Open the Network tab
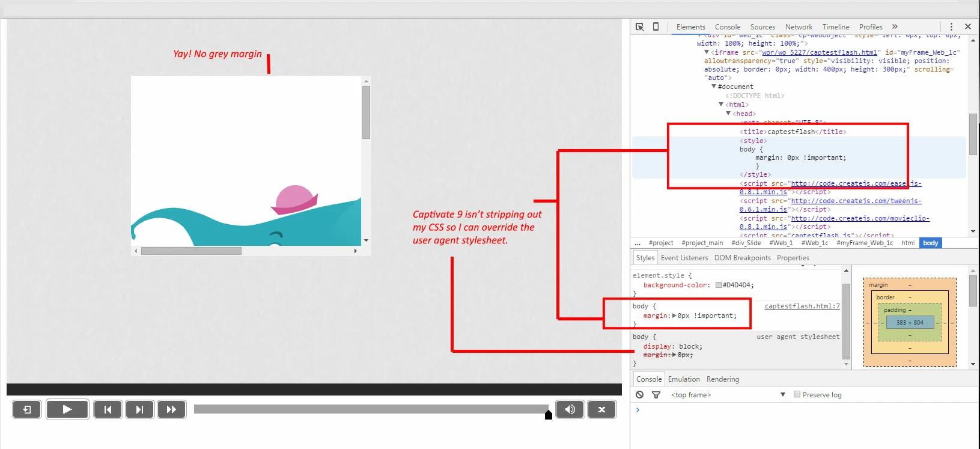The image size is (980, 449). (799, 27)
